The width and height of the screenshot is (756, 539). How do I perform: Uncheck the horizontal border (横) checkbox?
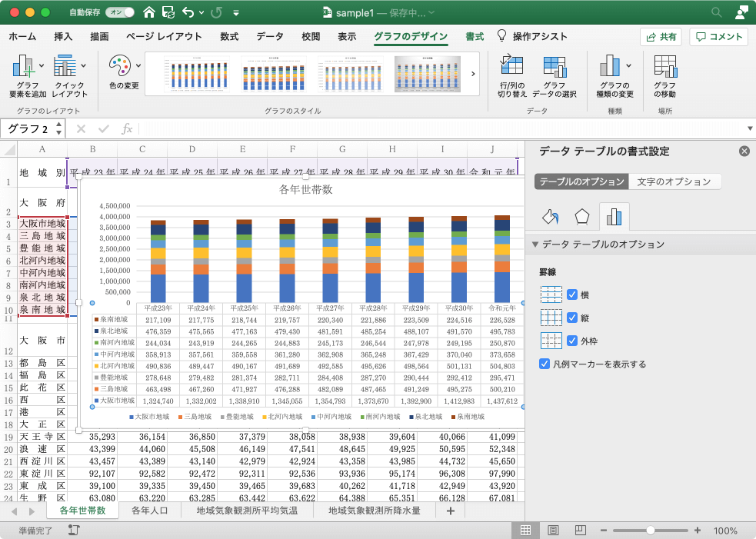pyautogui.click(x=572, y=294)
